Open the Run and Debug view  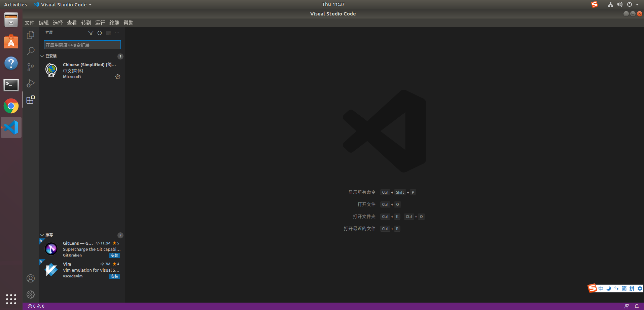click(x=31, y=83)
